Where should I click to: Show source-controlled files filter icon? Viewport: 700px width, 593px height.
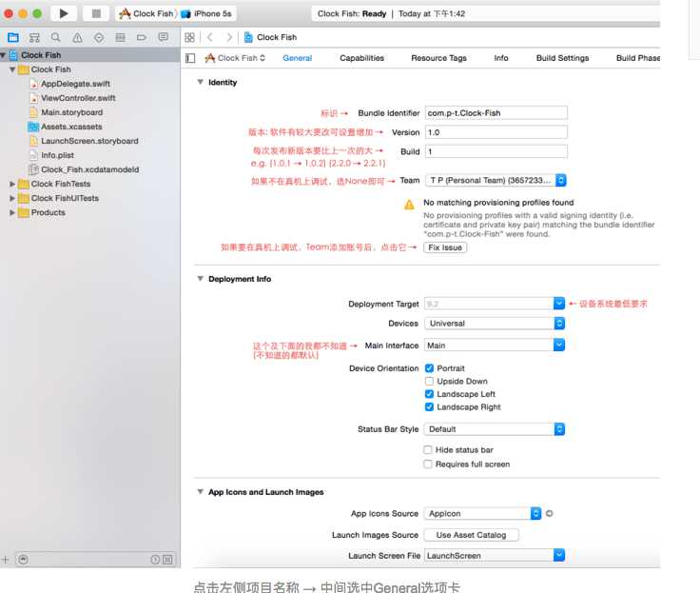167,560
